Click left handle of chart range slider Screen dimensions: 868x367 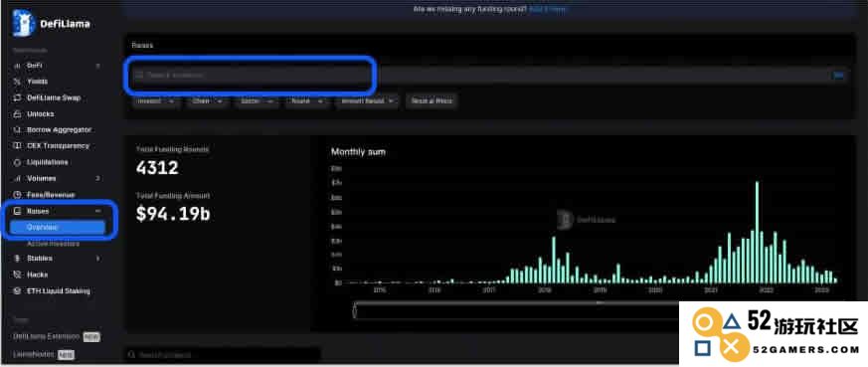point(355,311)
